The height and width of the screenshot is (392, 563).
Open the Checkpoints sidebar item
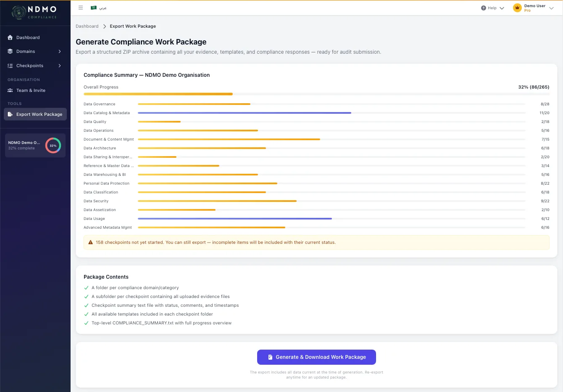coord(35,65)
